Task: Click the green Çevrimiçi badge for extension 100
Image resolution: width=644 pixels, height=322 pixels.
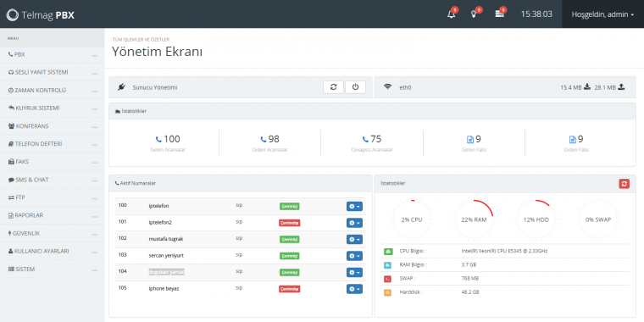Action: tap(290, 206)
